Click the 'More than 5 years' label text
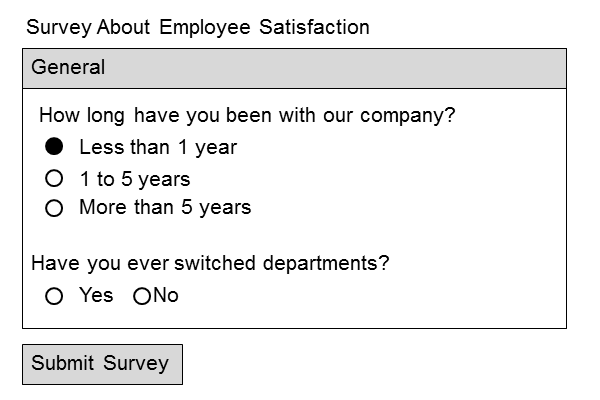Viewport: 600px width, 400px height. (165, 208)
